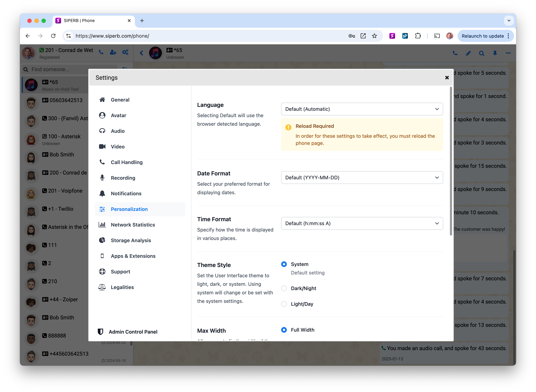This screenshot has width=536, height=392.
Task: Expand the Language dropdown
Action: pos(362,109)
